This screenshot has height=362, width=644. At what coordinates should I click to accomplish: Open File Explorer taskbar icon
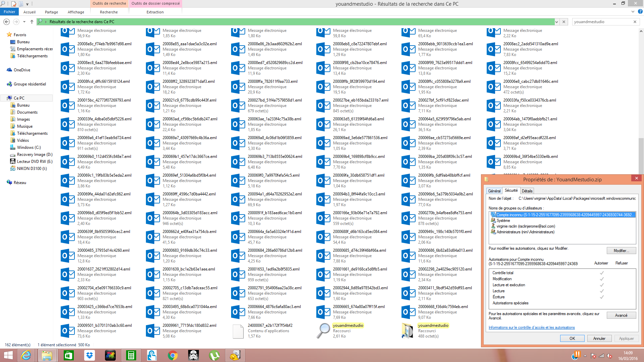pos(47,355)
